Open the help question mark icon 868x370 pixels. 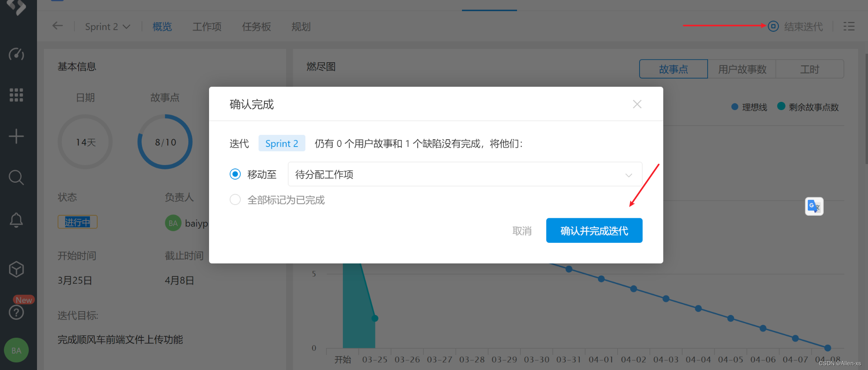(16, 312)
